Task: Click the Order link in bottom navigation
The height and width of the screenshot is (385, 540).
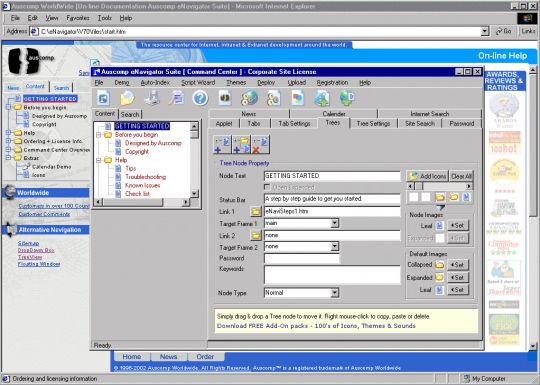Action: pyautogui.click(x=205, y=357)
